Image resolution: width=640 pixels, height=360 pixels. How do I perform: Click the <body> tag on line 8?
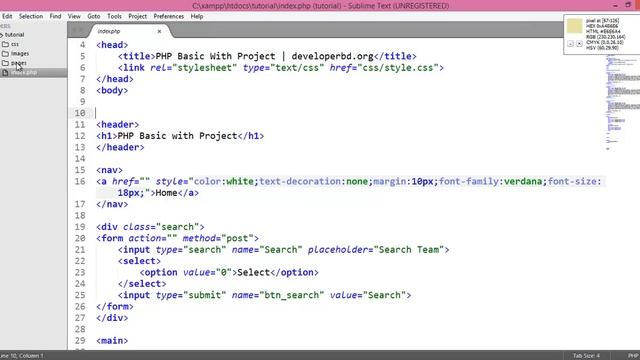coord(112,90)
